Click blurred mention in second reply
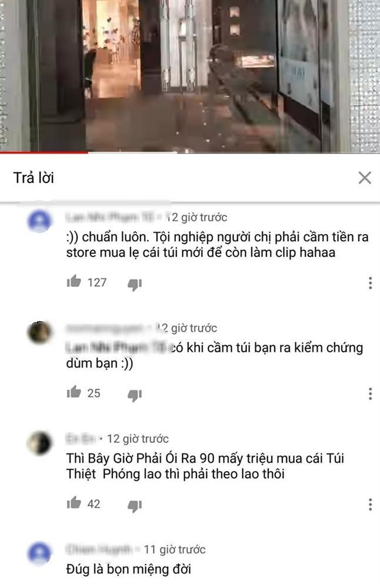This screenshot has height=588, width=380. click(x=116, y=348)
